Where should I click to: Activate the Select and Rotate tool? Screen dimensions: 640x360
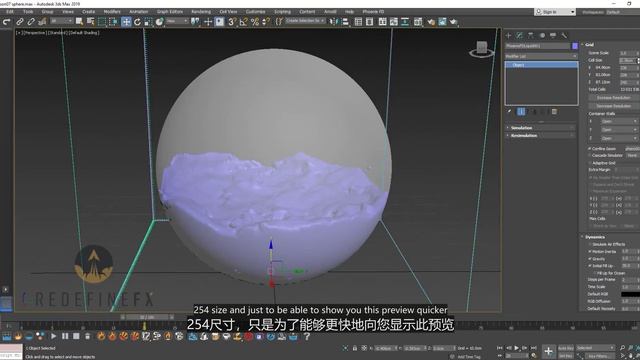coord(137,22)
